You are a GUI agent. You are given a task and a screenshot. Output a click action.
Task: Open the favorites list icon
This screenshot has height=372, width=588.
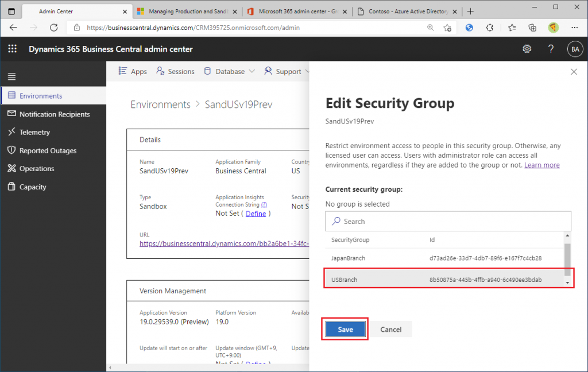click(512, 28)
